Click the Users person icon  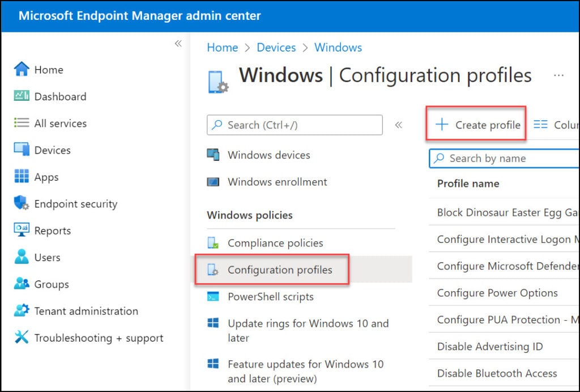coord(22,257)
